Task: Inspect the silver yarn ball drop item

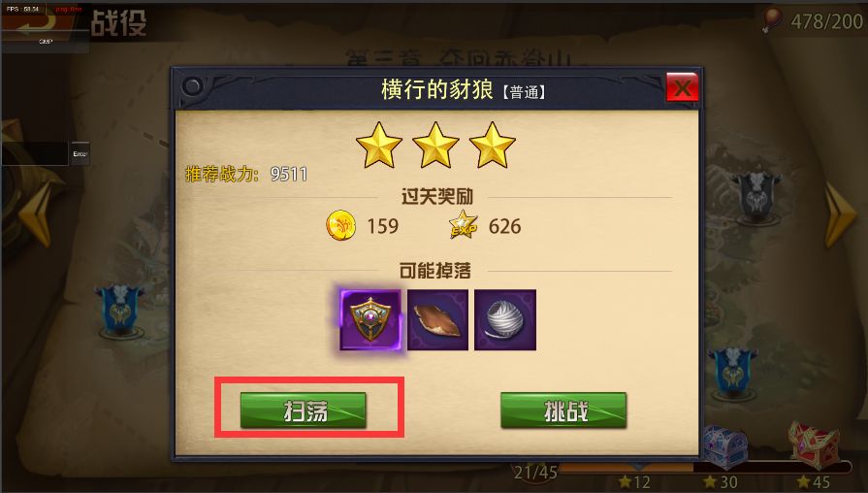Action: 505,319
